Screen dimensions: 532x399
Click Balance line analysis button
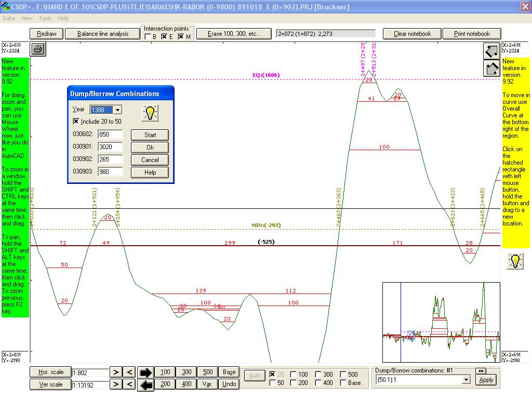tap(102, 34)
